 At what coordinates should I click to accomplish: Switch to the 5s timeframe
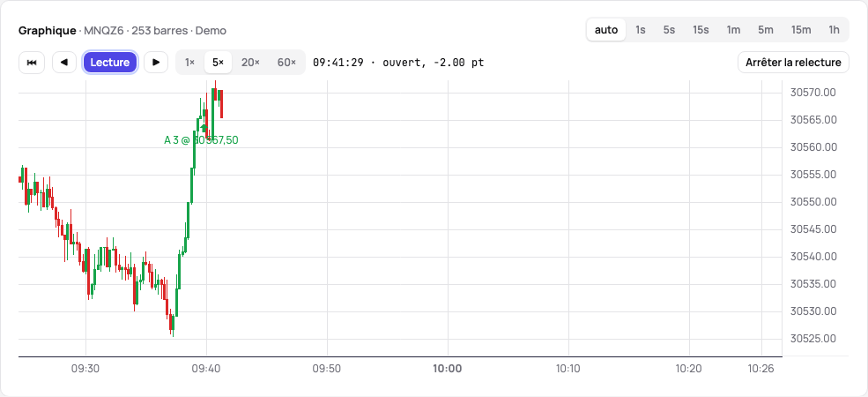click(669, 30)
